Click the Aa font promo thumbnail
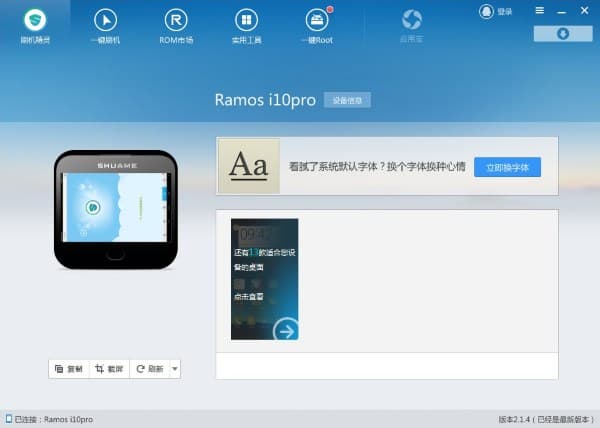Viewport: 600px width, 428px height. pyautogui.click(x=249, y=166)
